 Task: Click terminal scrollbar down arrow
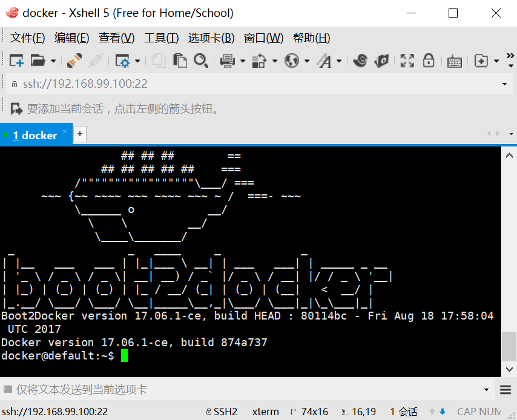pyautogui.click(x=509, y=369)
